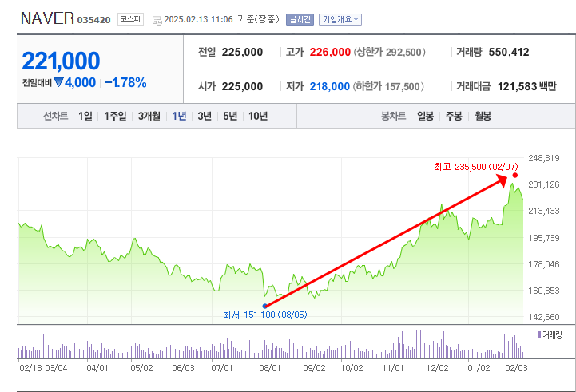
Task: Select the 1주일 line chart period
Action: point(115,116)
